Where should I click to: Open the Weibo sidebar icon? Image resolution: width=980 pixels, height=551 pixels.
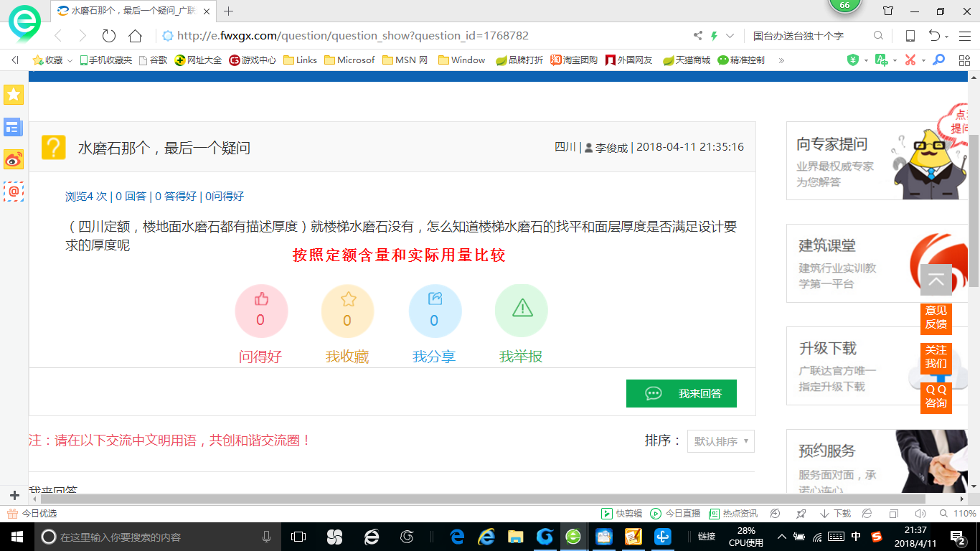(14, 159)
